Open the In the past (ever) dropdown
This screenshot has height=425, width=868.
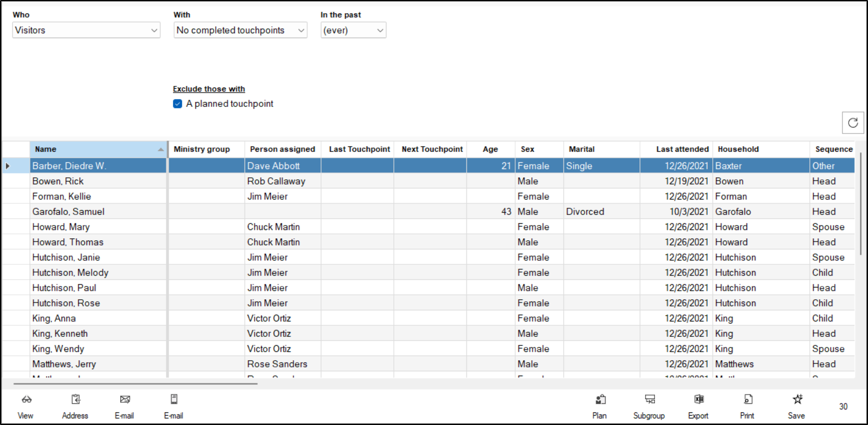353,30
